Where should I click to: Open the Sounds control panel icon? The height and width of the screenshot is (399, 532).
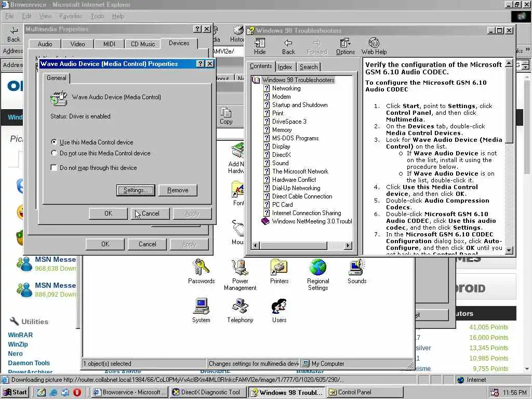tap(357, 271)
